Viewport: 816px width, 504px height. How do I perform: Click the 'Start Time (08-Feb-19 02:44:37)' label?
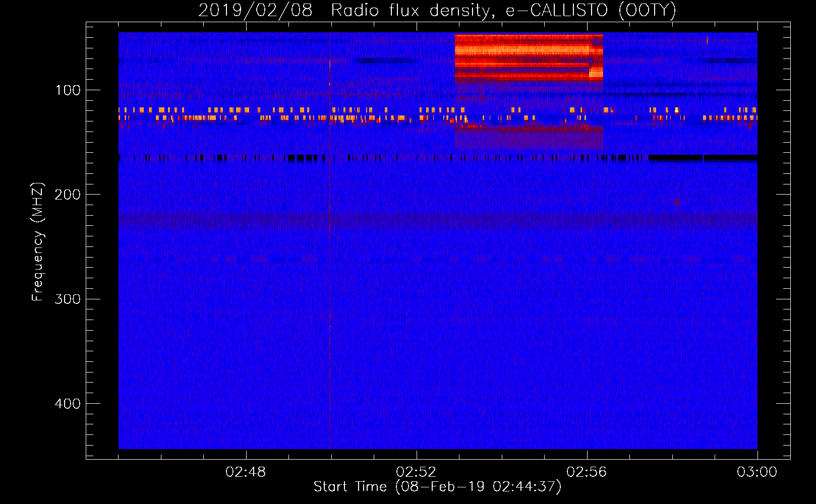pyautogui.click(x=437, y=487)
